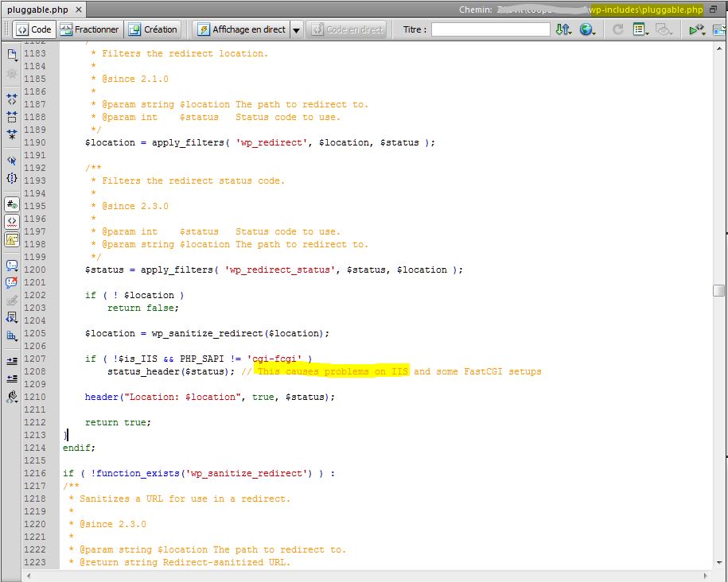
Task: Click the balance braces icon
Action: pos(12,178)
